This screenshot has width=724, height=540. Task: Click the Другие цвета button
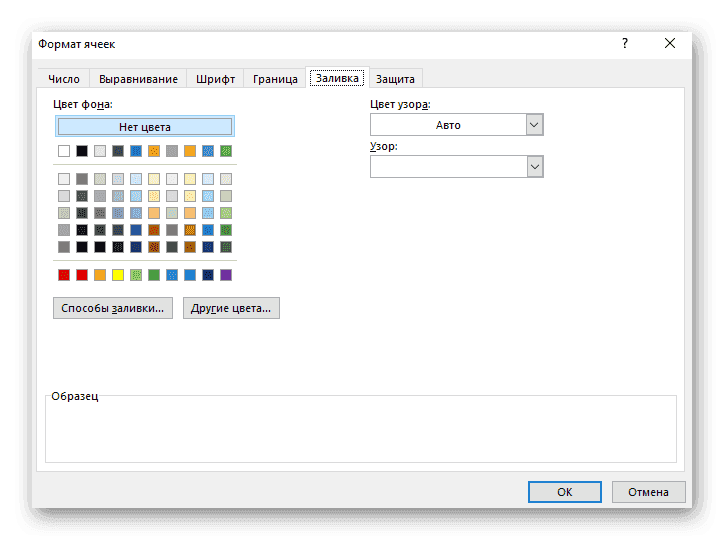click(231, 308)
